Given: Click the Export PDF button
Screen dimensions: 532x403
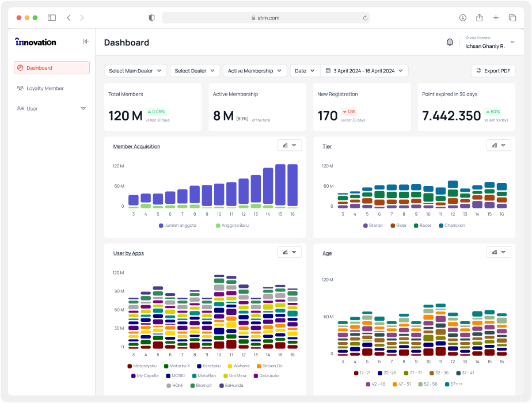Looking at the screenshot, I should pyautogui.click(x=493, y=71).
